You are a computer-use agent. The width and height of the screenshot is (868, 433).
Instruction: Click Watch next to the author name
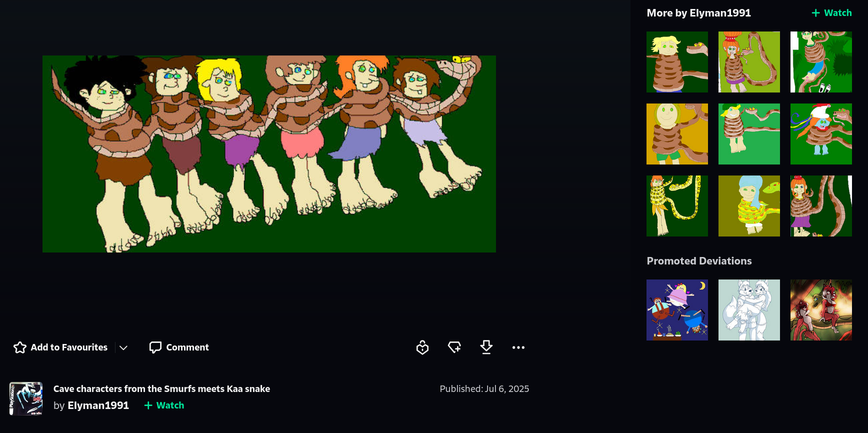164,405
